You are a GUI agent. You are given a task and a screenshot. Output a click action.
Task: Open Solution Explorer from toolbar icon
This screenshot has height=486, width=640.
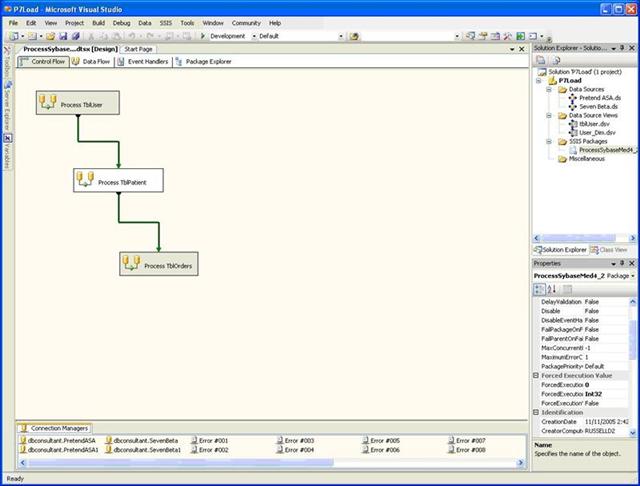click(471, 36)
